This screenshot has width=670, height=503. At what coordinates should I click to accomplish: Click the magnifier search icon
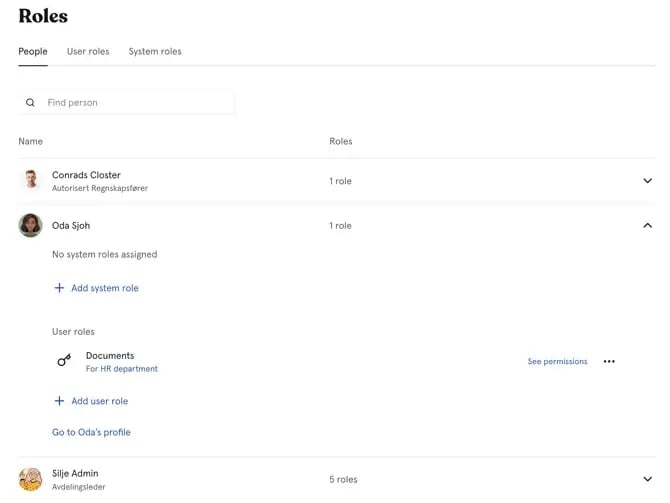(30, 103)
